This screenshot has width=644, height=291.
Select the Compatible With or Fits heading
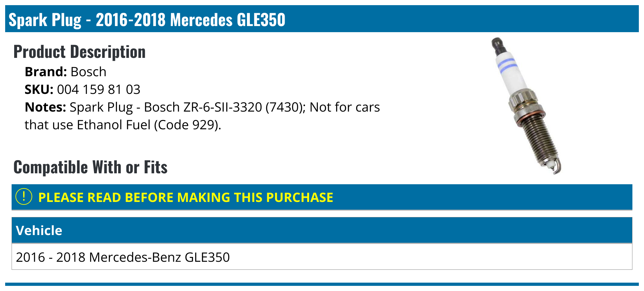90,167
